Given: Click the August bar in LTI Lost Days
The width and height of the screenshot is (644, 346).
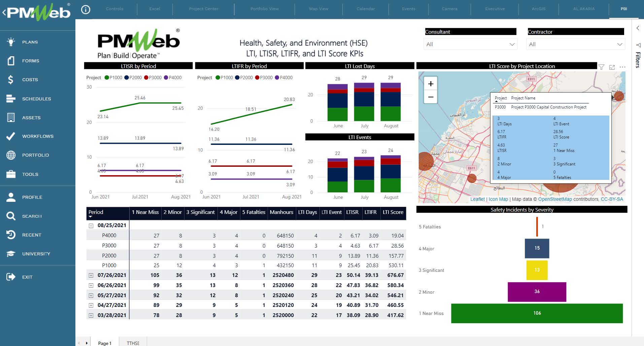Looking at the screenshot, I should 391,102.
